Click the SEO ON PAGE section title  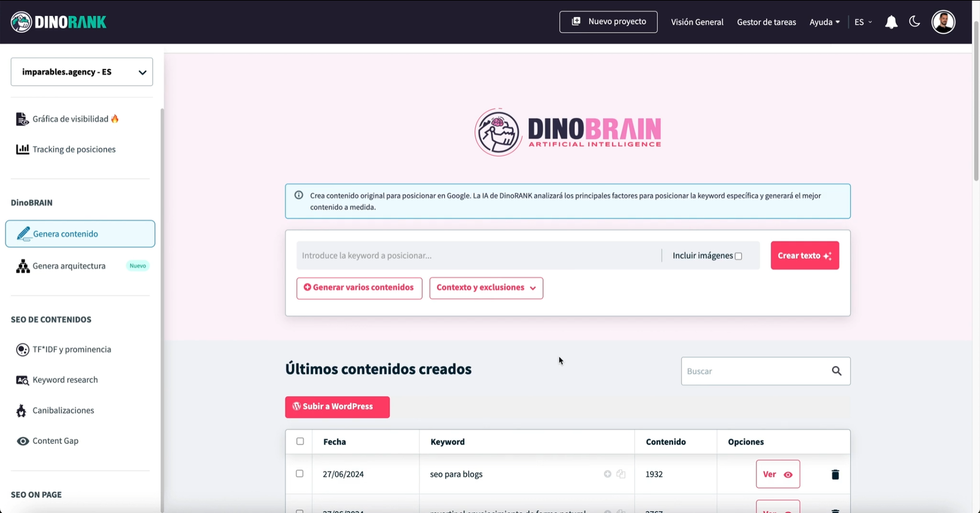point(36,495)
